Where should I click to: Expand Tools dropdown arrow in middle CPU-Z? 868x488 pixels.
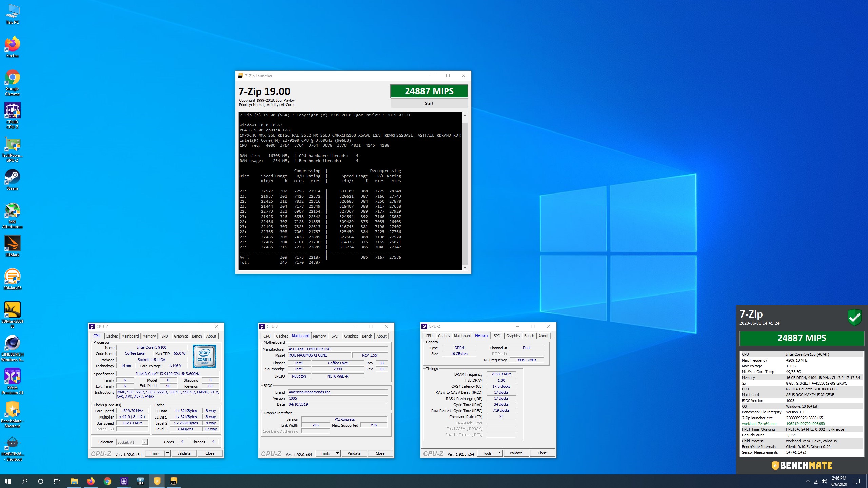tap(337, 453)
